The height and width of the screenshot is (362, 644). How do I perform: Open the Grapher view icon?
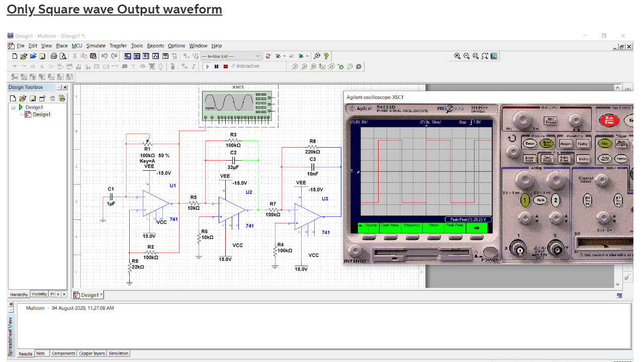[155, 56]
